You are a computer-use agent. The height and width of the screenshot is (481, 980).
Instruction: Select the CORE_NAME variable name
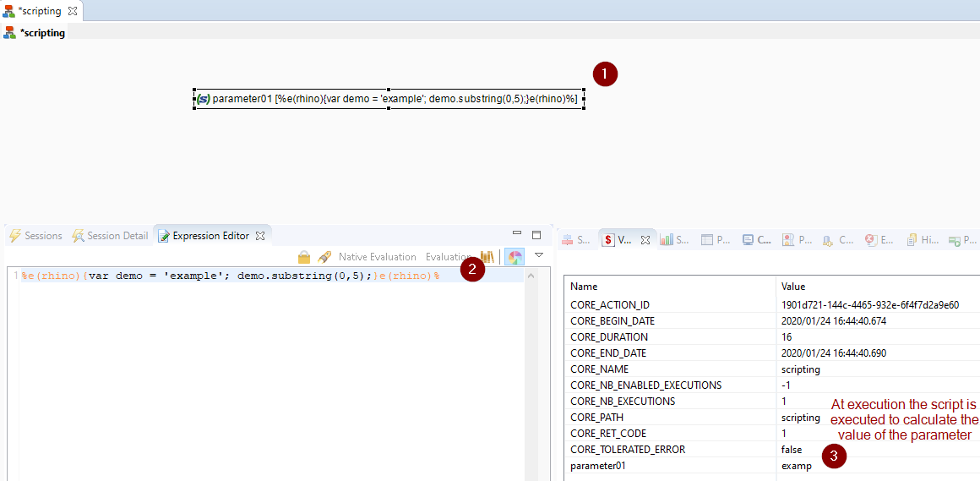pyautogui.click(x=599, y=369)
